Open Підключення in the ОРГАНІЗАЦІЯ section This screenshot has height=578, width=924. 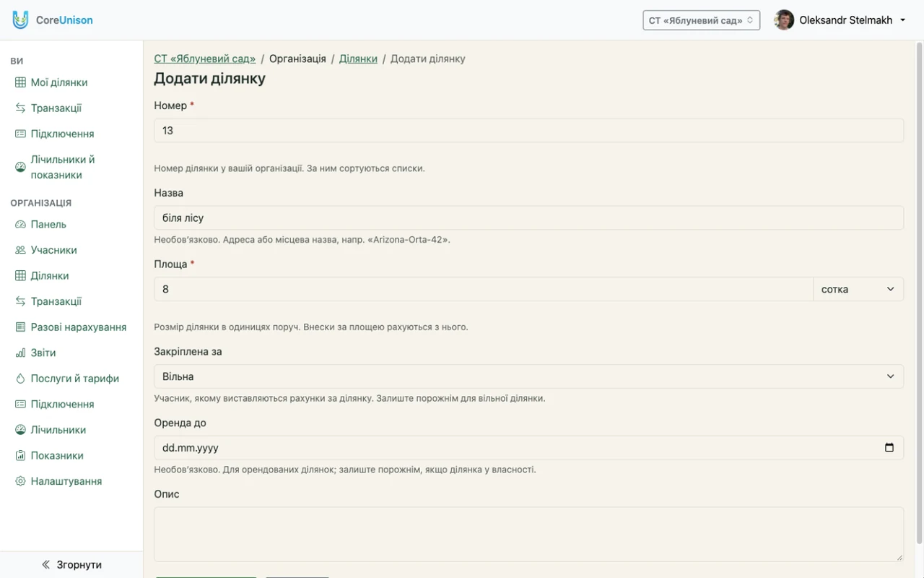point(62,404)
